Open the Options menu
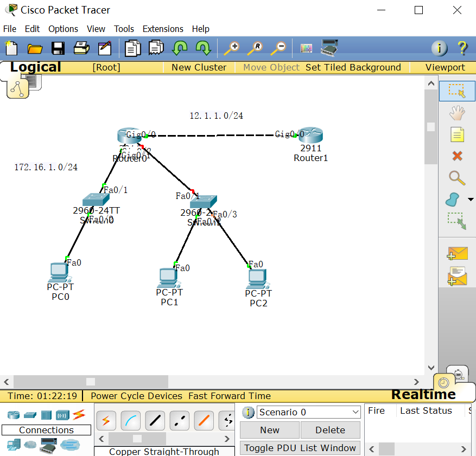 (63, 29)
